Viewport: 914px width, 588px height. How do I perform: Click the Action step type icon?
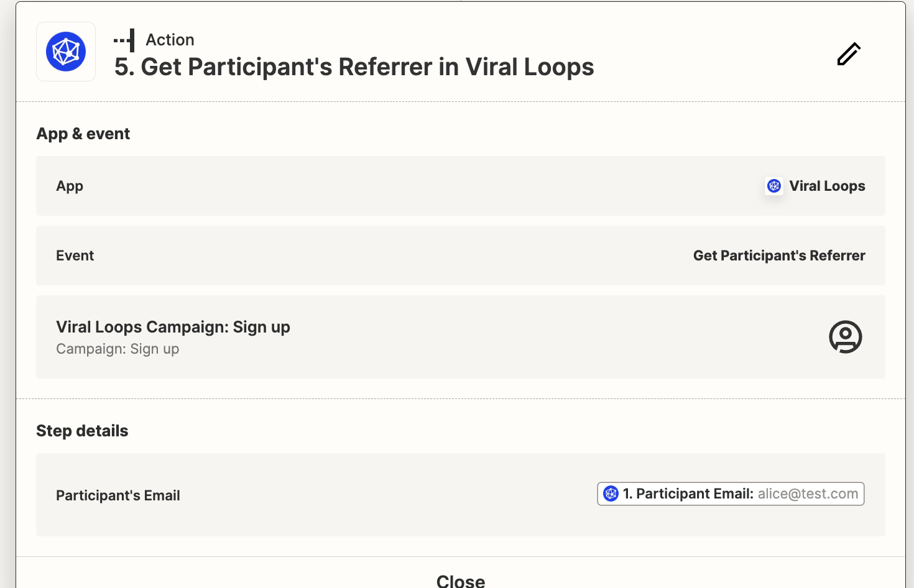(x=124, y=40)
